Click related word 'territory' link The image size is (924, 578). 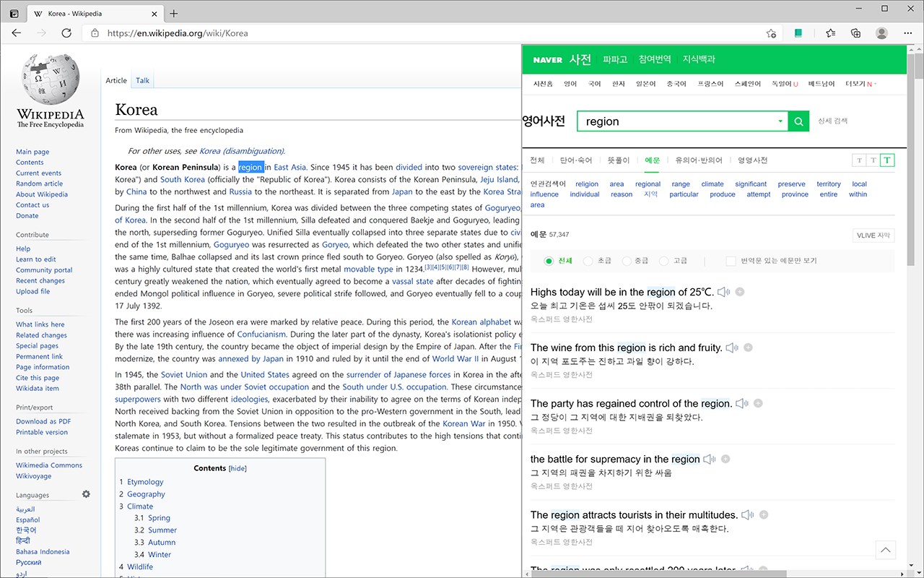click(x=829, y=184)
